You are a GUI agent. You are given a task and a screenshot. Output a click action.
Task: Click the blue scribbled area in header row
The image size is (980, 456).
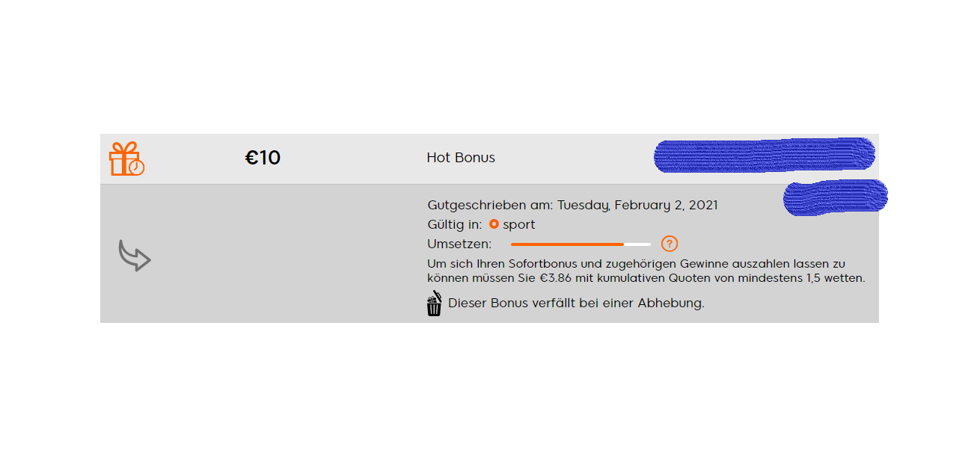pos(764,155)
